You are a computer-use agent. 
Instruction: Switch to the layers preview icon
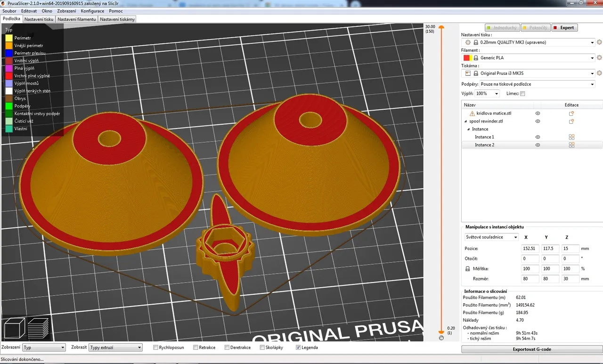[39, 328]
